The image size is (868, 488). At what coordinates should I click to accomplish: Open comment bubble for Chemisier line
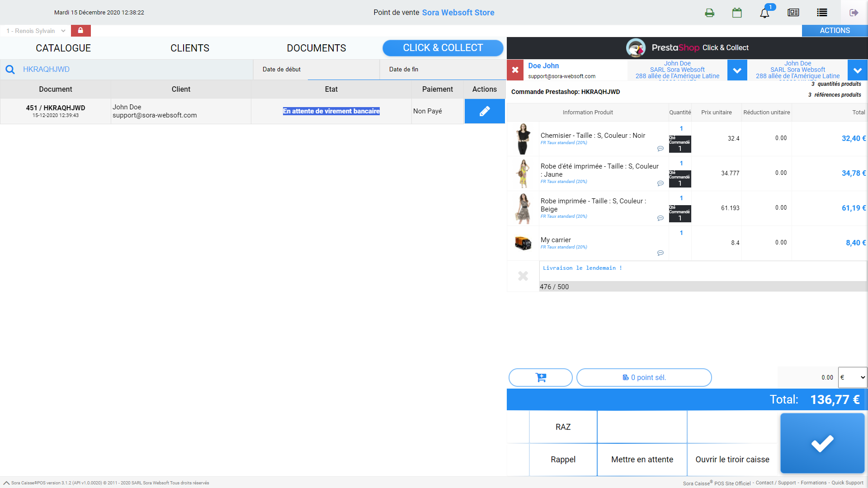(660, 149)
